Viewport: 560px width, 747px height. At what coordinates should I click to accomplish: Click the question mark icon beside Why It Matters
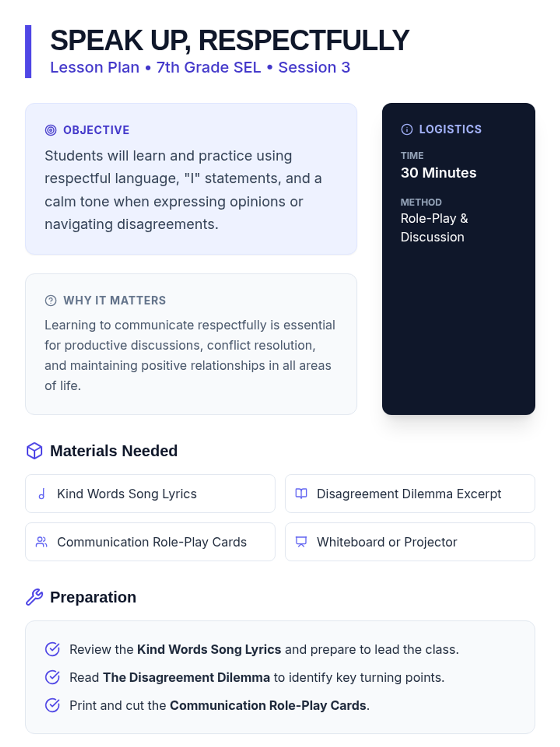(x=50, y=301)
